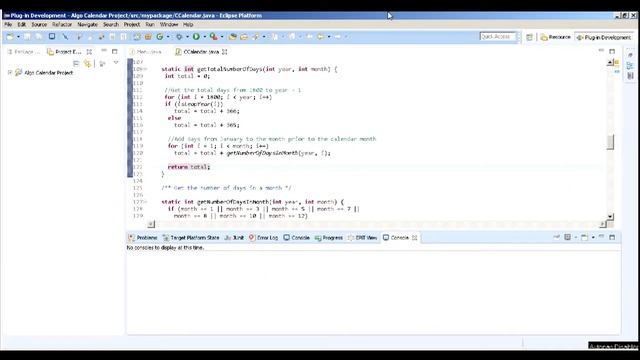This screenshot has width=640, height=360.
Task: Open the Navigate menu
Action: click(x=87, y=24)
